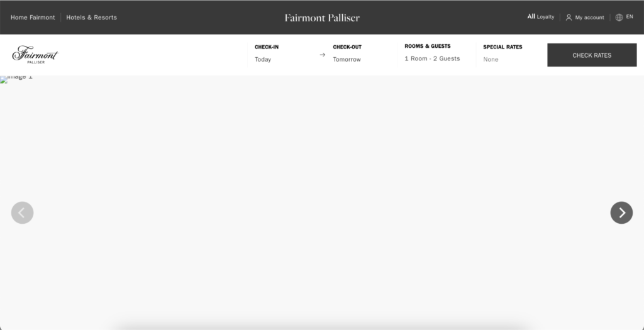The height and width of the screenshot is (330, 644).
Task: Check rates for the stay
Action: (x=592, y=55)
